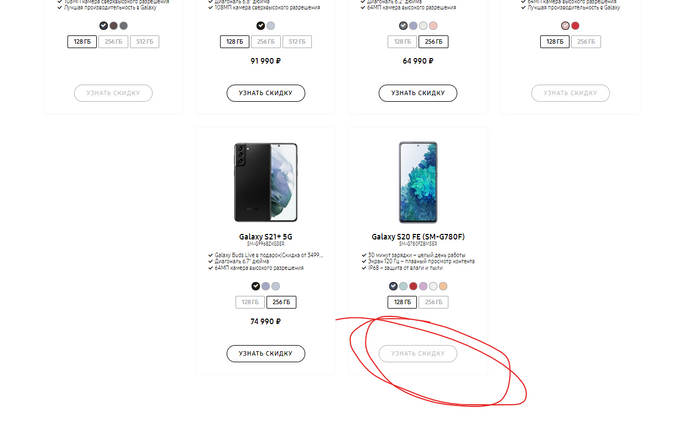Open the Galaxy S21+ 5G phone image
700x438 pixels.
pos(266,182)
